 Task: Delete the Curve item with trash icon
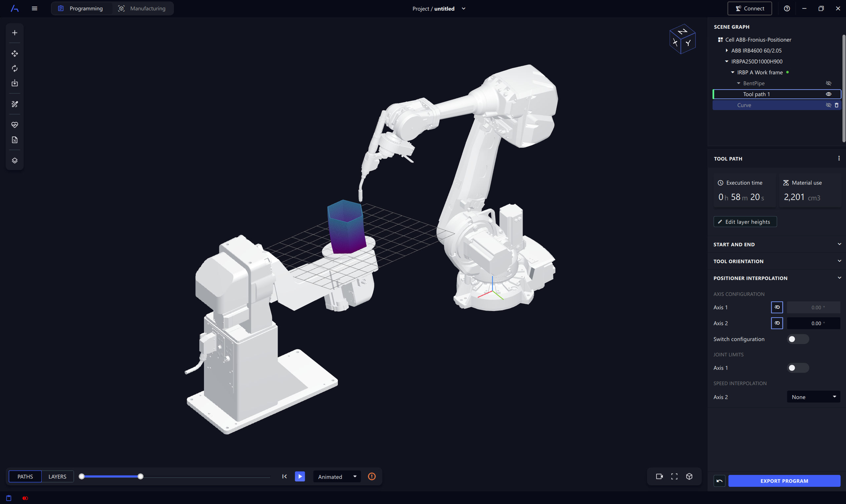[x=836, y=105]
